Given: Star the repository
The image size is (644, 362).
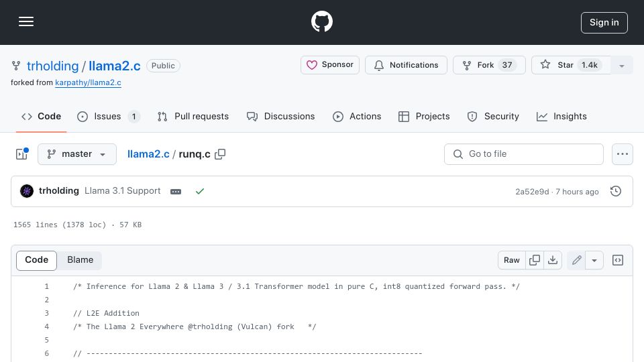Looking at the screenshot, I should (571, 65).
